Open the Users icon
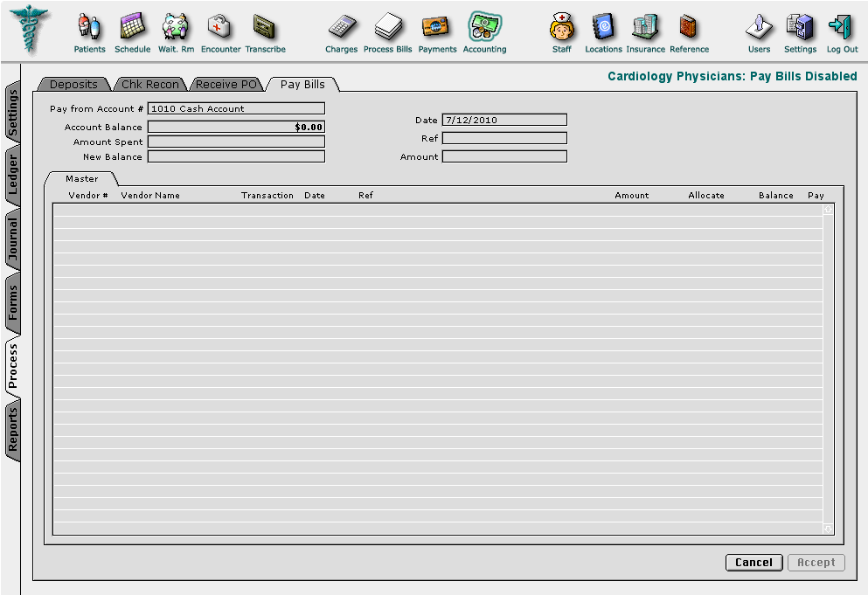868x595 pixels. point(759,26)
